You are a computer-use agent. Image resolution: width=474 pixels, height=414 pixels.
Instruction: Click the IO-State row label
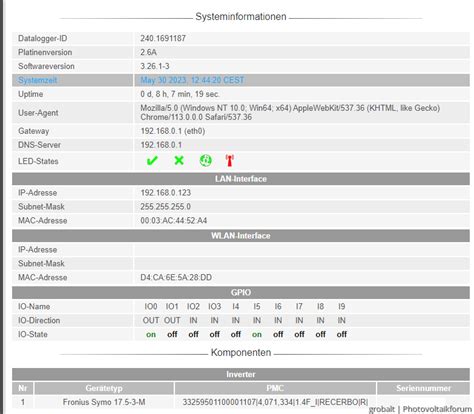[33, 334]
